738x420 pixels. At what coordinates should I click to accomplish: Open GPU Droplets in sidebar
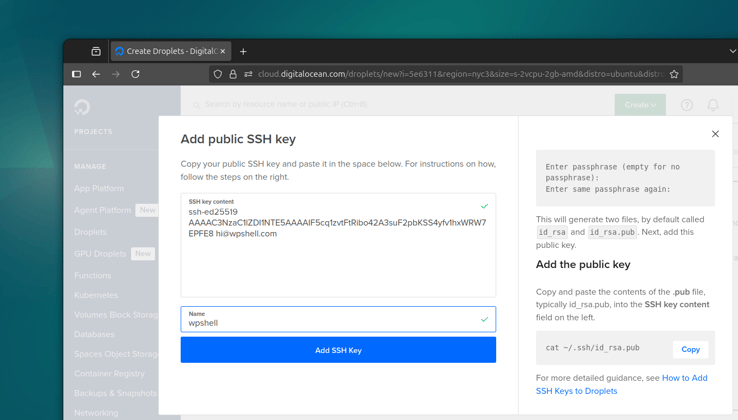100,253
